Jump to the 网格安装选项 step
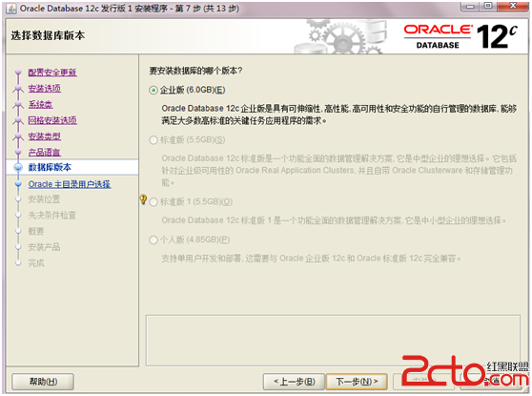This screenshot has height=396, width=532. pos(52,120)
